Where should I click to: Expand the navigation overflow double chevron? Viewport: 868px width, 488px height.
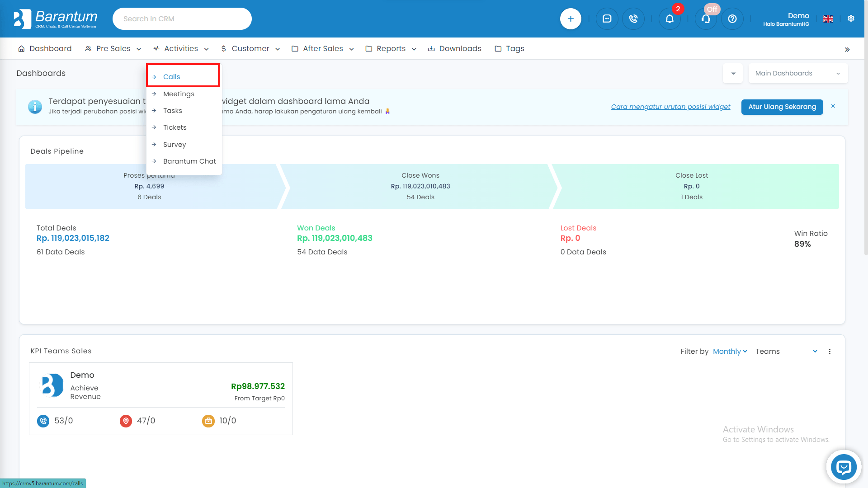[847, 50]
